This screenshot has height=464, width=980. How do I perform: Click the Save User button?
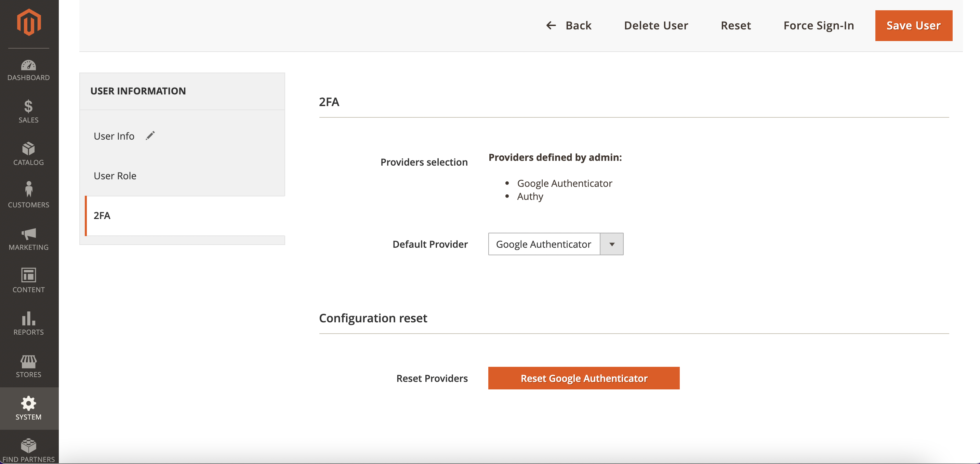point(913,26)
